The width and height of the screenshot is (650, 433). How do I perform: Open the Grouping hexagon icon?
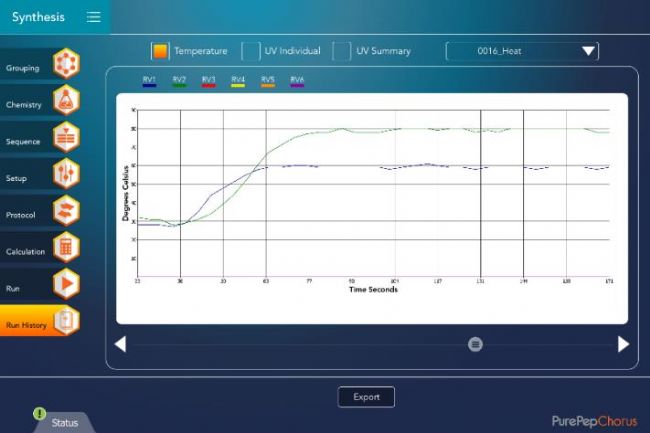pyautogui.click(x=66, y=64)
